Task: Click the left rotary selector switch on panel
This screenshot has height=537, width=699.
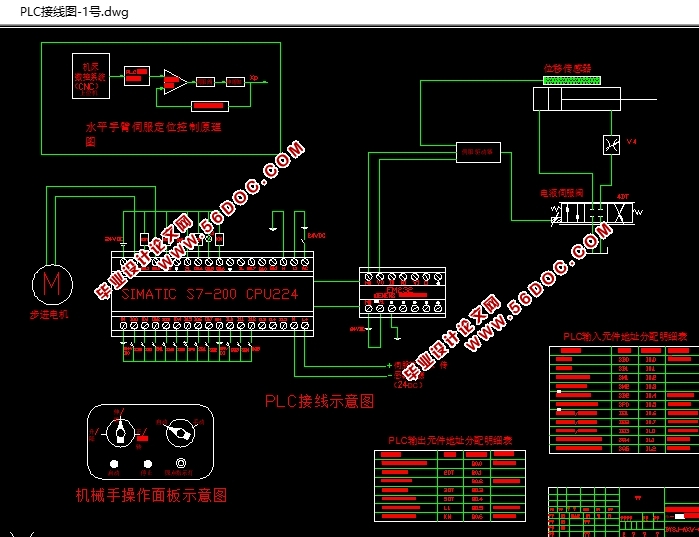Action: (x=120, y=432)
